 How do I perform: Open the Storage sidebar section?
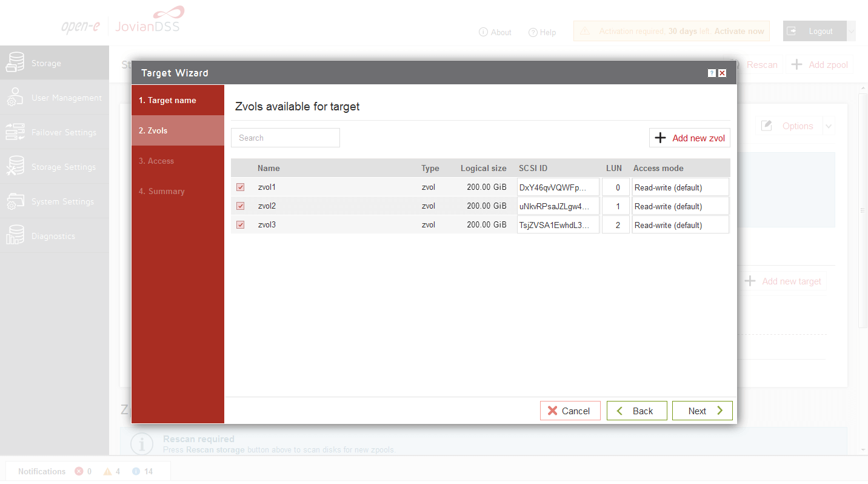[55, 63]
